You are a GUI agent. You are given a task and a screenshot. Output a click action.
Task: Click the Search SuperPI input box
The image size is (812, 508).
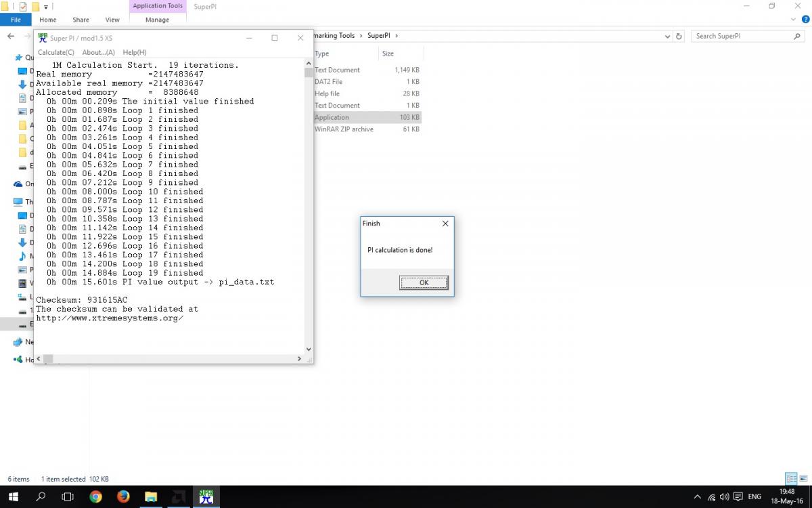click(742, 36)
